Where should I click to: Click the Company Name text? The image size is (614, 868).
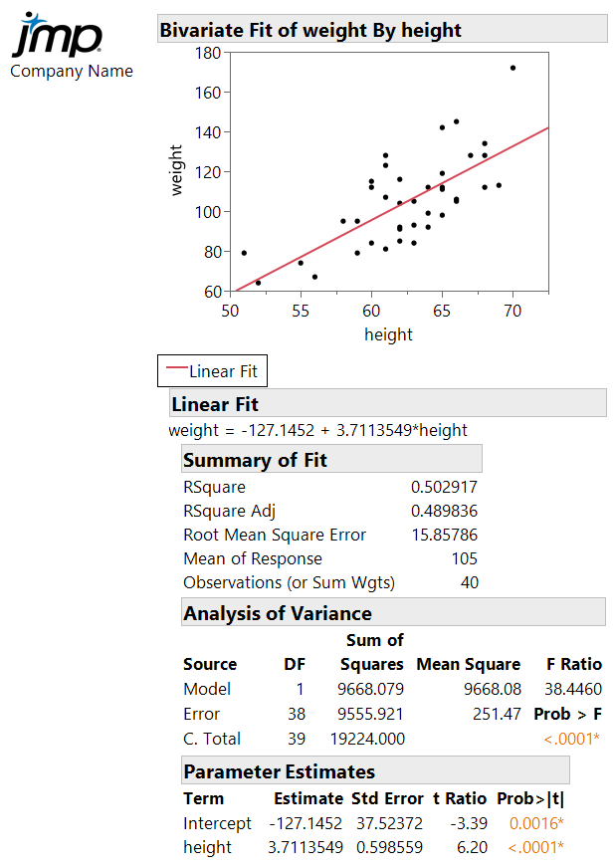72,71
